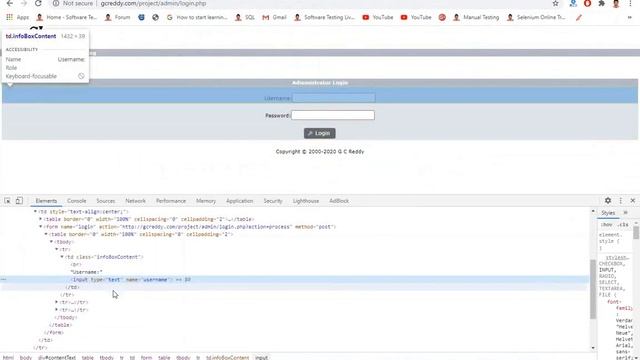640x360 pixels.
Task: Reload the page with the refresh icon
Action: [38, 3]
